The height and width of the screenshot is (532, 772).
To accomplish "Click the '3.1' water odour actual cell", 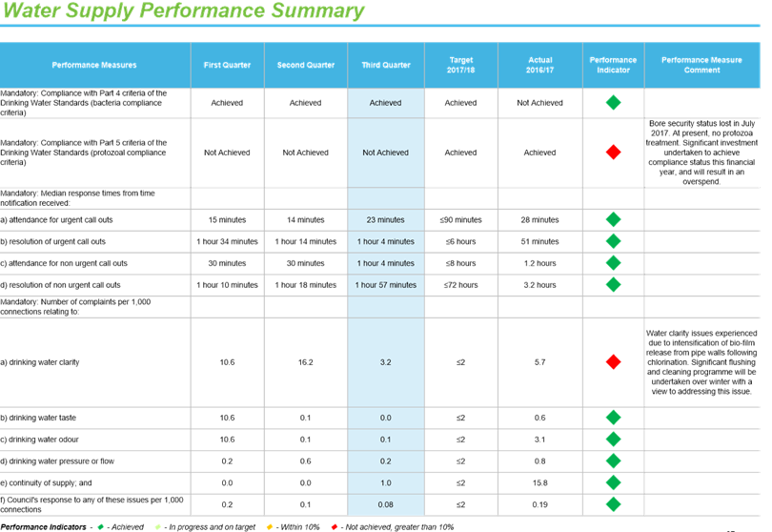I will (x=540, y=440).
